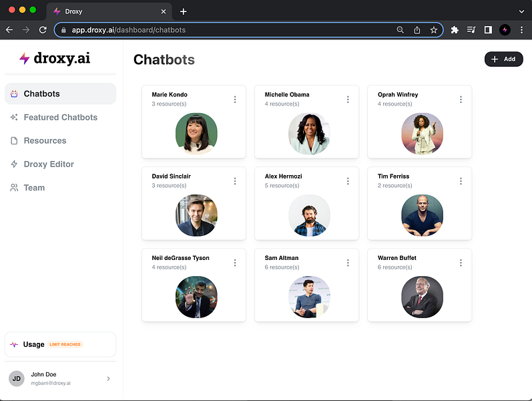The width and height of the screenshot is (532, 401).
Task: Bookmark page with the star icon
Action: point(434,30)
